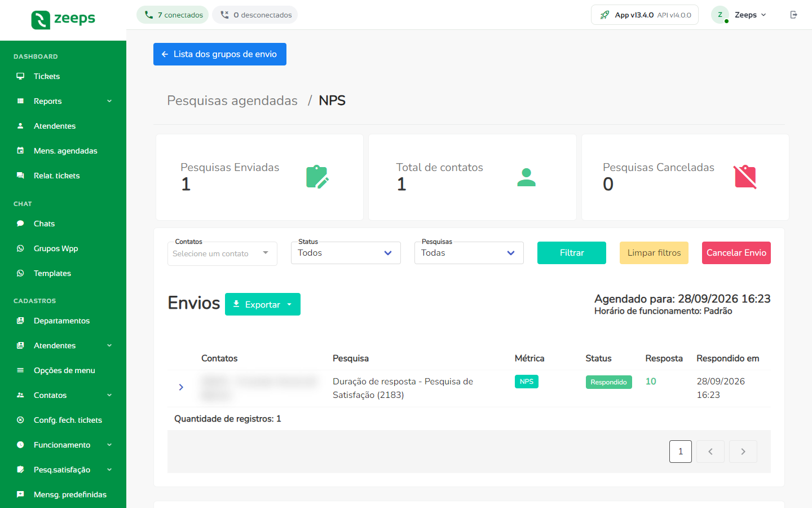The image size is (812, 508).
Task: Open Atendentes under Cadastros
Action: [x=63, y=345]
